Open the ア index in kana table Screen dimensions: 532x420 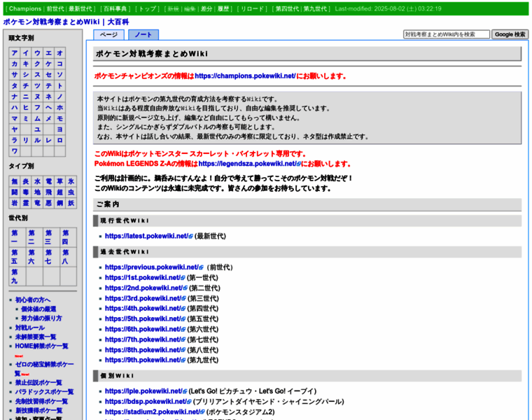(15, 53)
